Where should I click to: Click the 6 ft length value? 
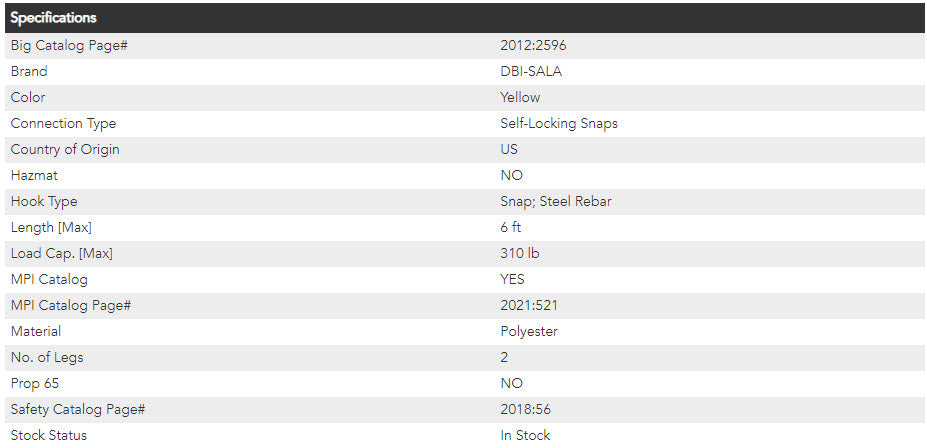coord(511,227)
